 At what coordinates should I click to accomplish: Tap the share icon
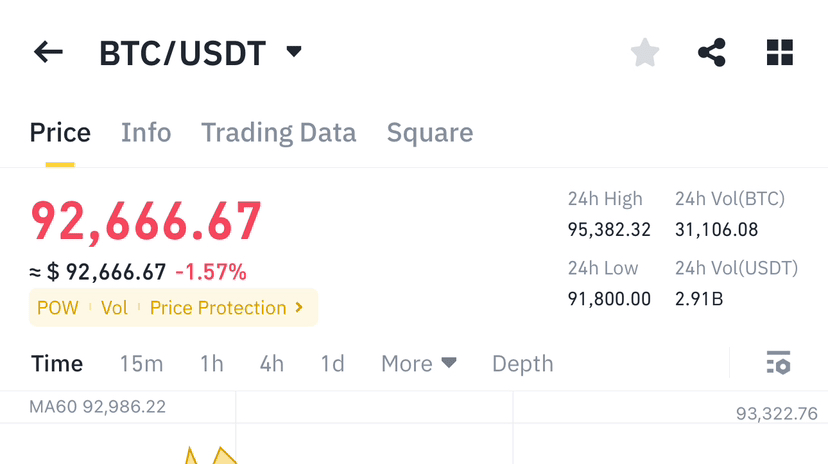712,53
